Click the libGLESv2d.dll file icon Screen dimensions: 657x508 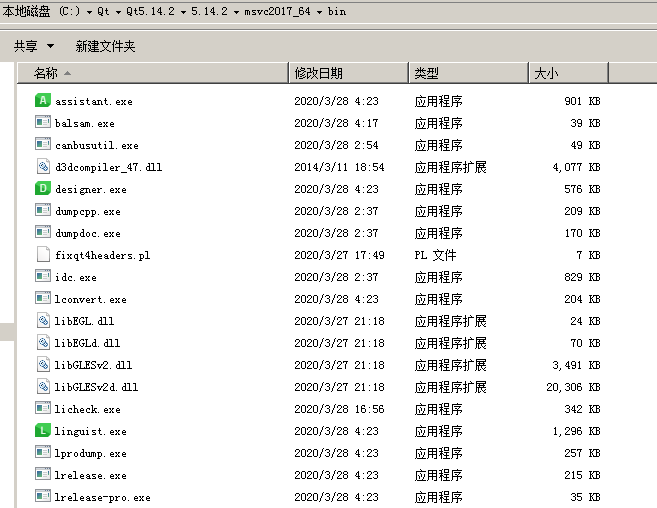tap(43, 387)
